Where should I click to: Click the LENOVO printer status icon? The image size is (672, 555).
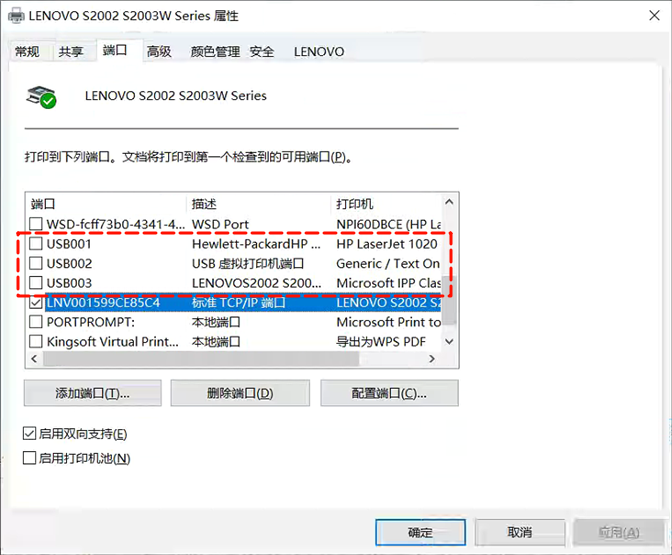tap(41, 97)
